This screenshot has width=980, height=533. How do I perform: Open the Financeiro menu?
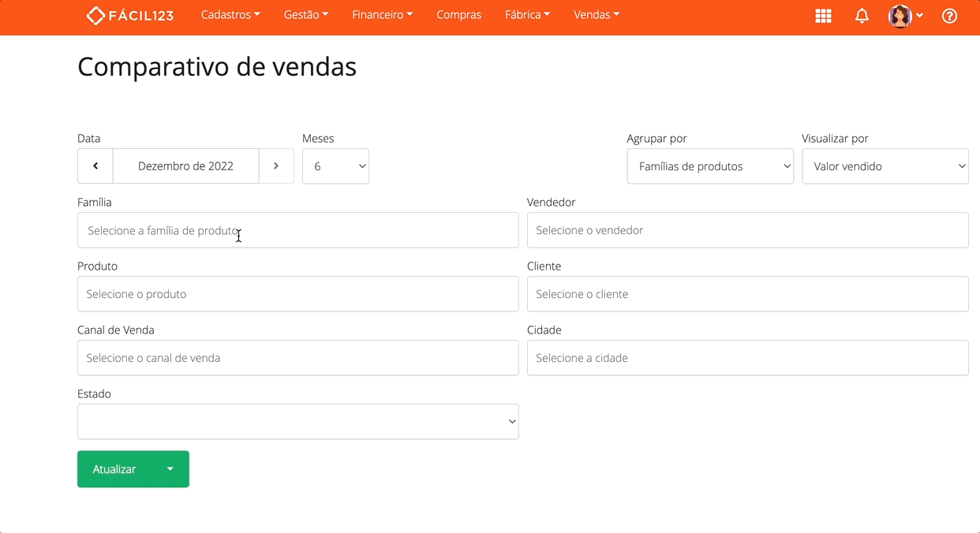382,15
